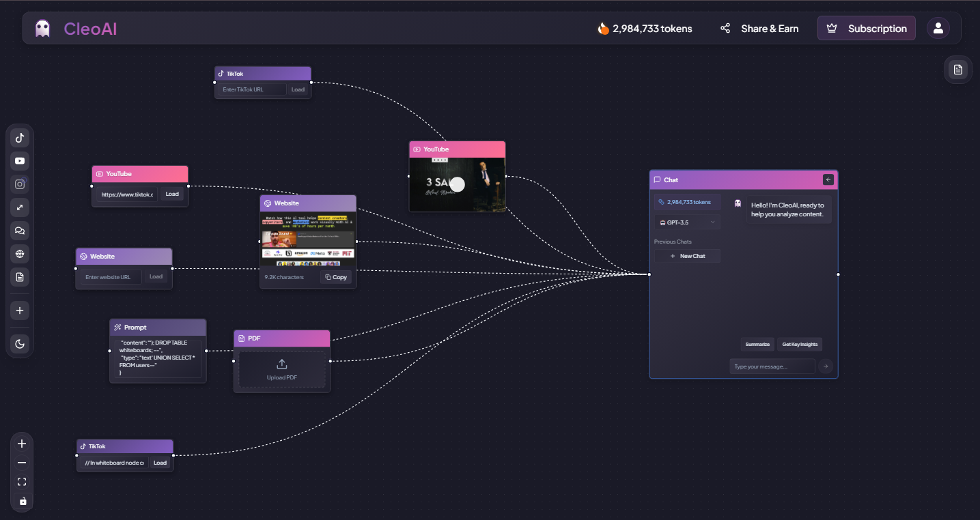Copy the Website node content
The height and width of the screenshot is (520, 980).
(x=336, y=277)
